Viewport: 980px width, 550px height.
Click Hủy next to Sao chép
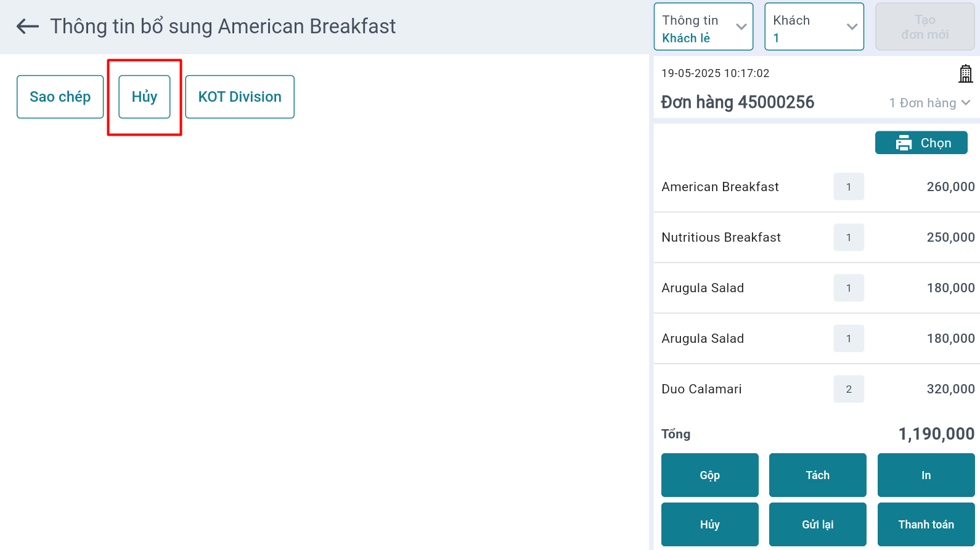click(x=144, y=97)
